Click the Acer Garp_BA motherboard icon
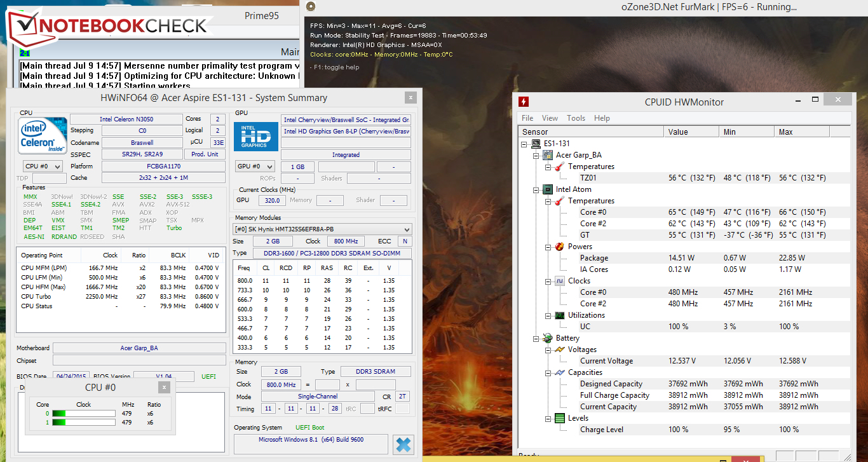This screenshot has height=462, width=868. coord(548,155)
